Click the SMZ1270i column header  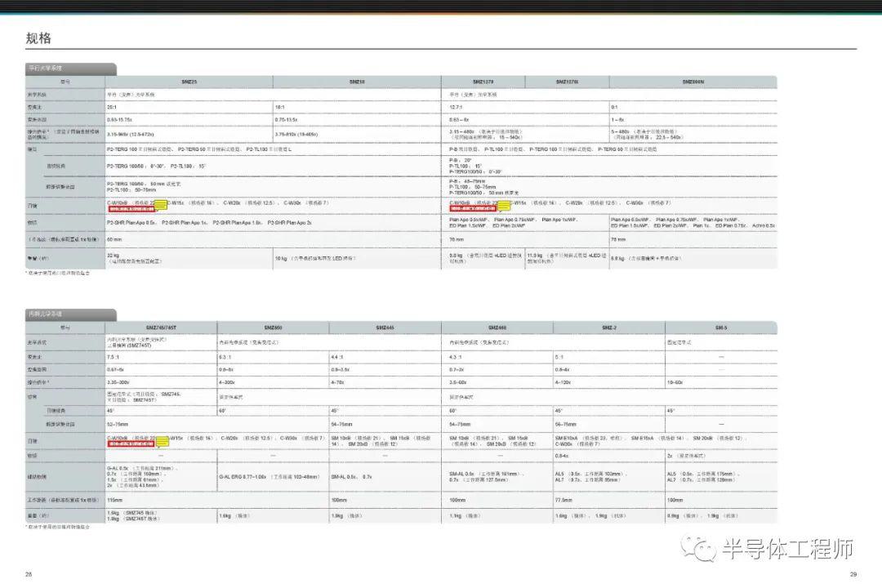[x=567, y=82]
